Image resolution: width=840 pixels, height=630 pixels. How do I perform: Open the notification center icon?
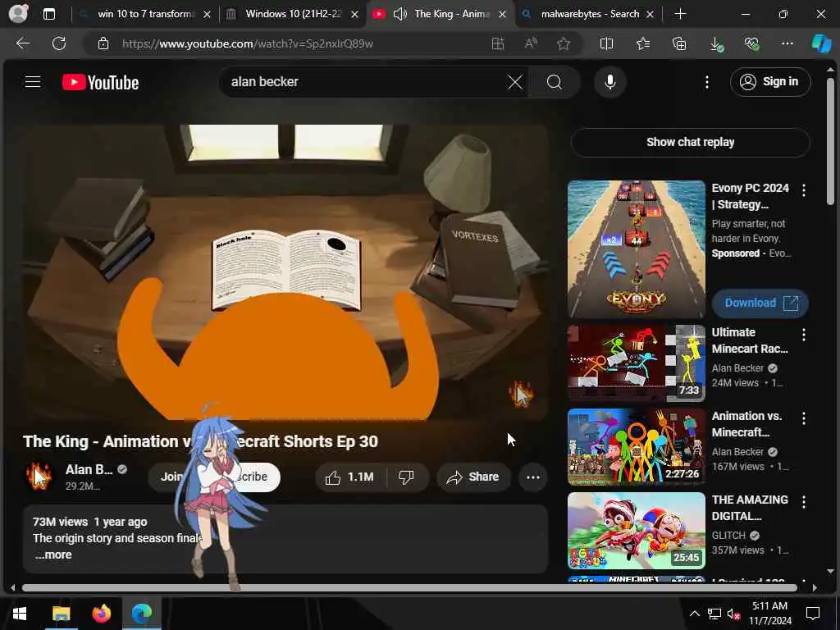(813, 614)
